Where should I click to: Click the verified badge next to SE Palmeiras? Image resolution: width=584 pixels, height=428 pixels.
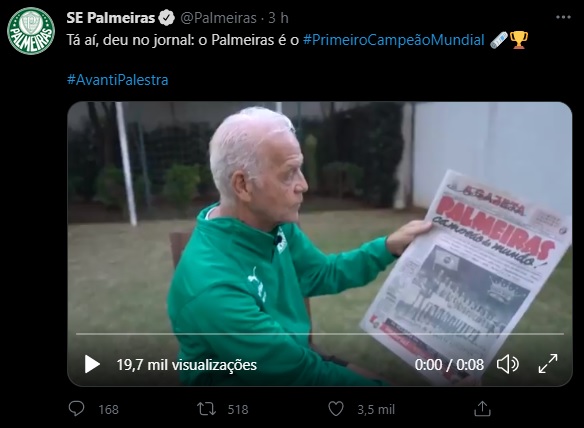(x=166, y=18)
